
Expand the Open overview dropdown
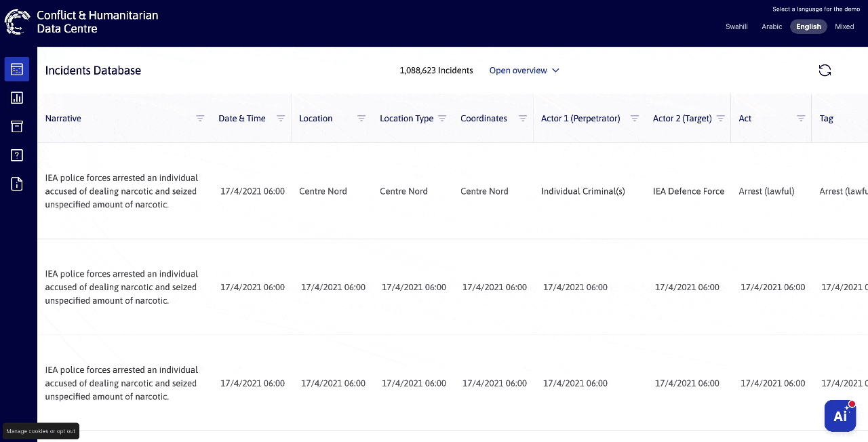[x=524, y=71]
